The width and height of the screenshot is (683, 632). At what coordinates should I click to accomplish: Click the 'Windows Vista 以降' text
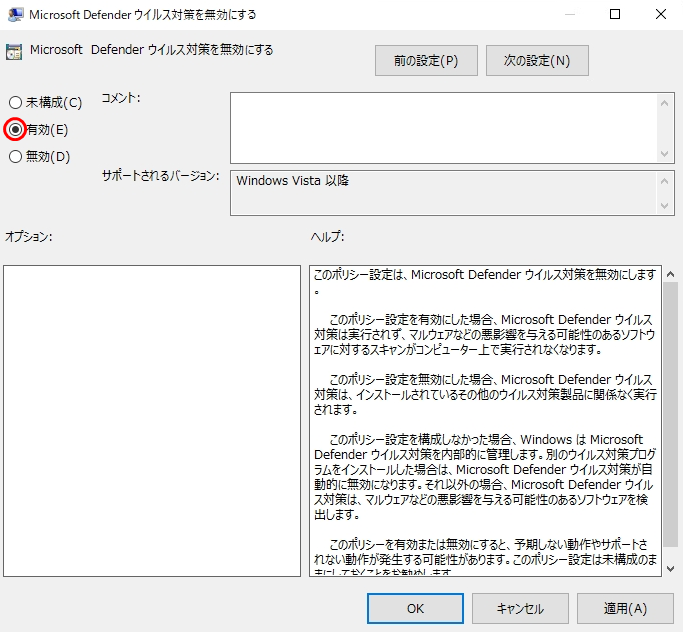[292, 180]
